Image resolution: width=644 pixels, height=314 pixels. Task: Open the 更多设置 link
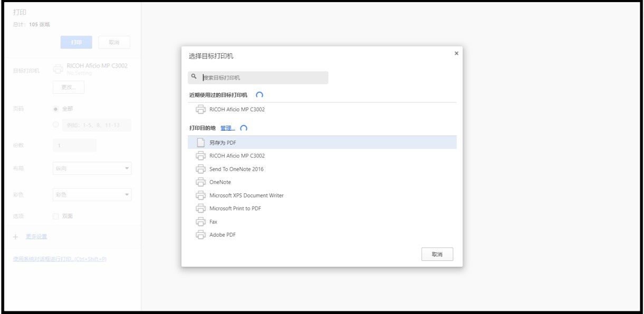(36, 237)
